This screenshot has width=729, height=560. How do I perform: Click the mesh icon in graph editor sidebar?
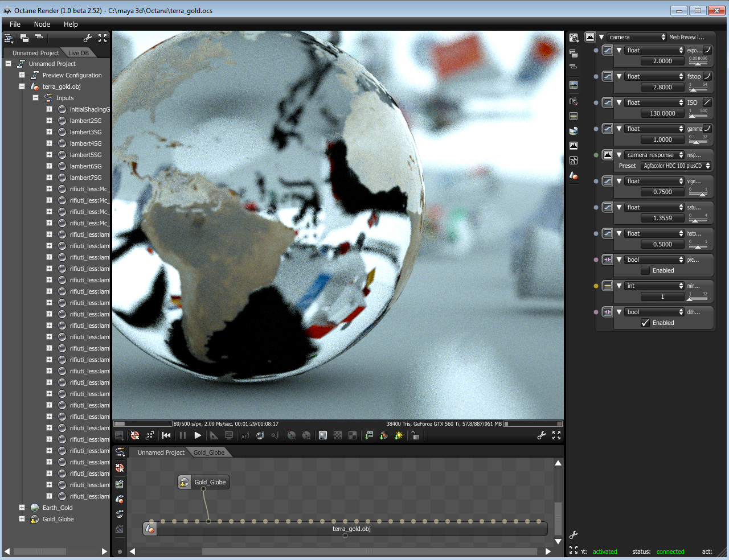[120, 499]
